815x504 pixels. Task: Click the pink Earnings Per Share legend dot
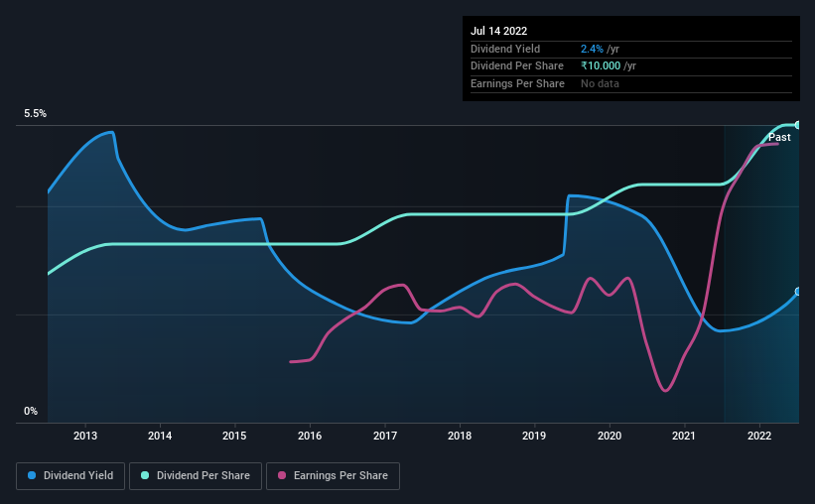point(282,475)
